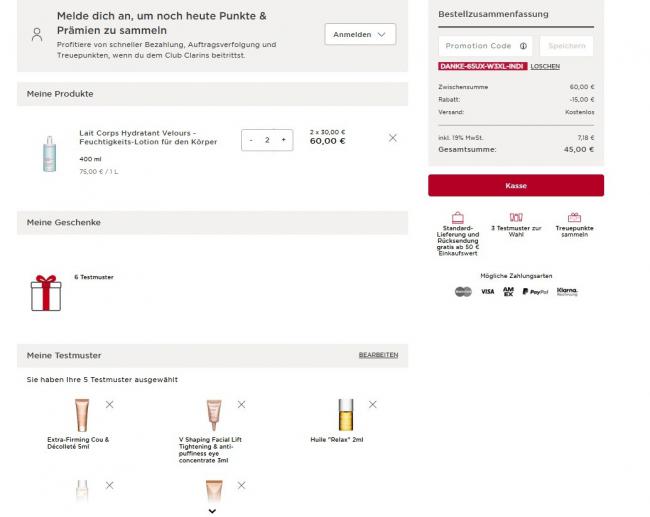Click the promotion code info icon
Viewport: 650px width, 517px height.
coord(524,46)
